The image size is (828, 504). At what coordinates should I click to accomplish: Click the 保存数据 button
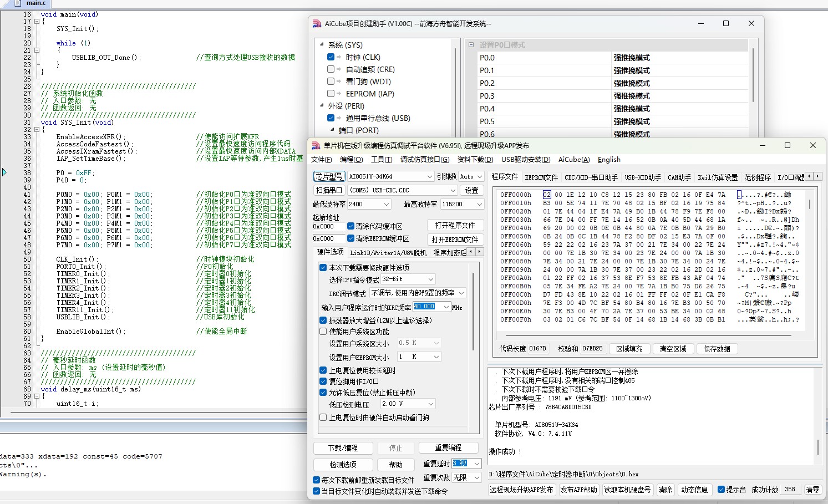717,349
